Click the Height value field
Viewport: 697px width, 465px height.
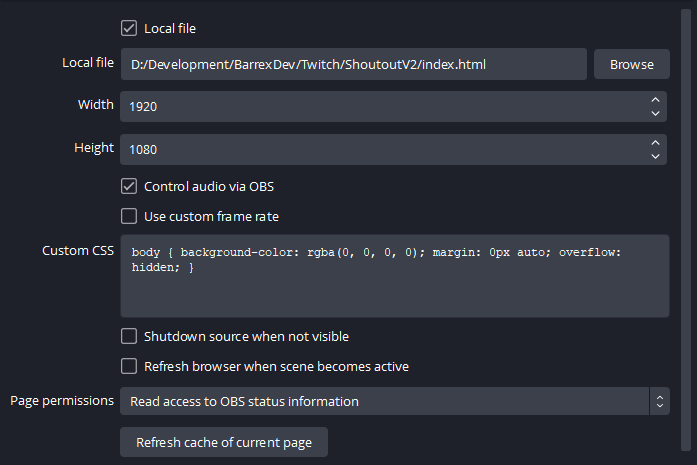pyautogui.click(x=380, y=149)
